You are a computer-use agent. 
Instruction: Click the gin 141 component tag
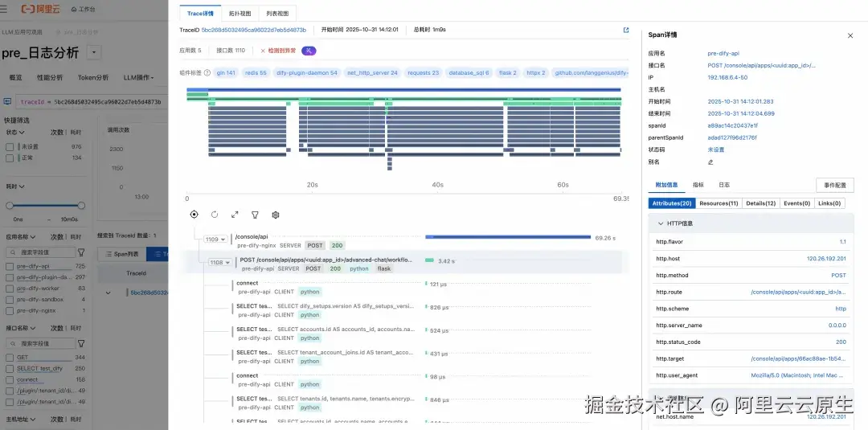pos(225,72)
